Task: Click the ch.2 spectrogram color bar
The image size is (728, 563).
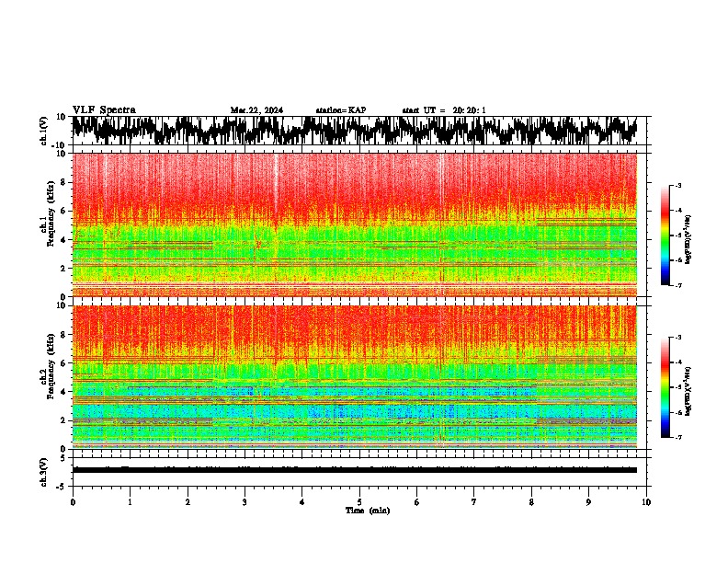Action: point(665,387)
